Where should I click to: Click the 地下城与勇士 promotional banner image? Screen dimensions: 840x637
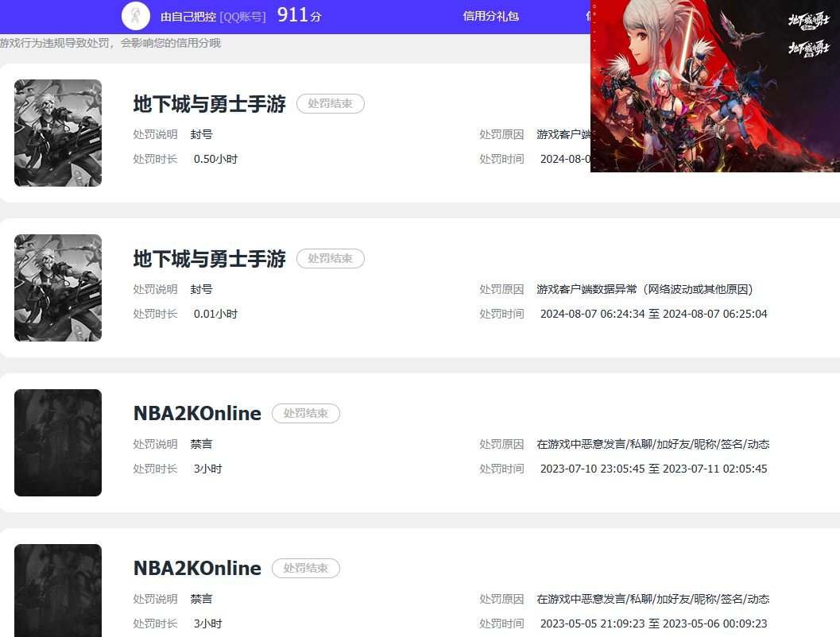coord(715,86)
